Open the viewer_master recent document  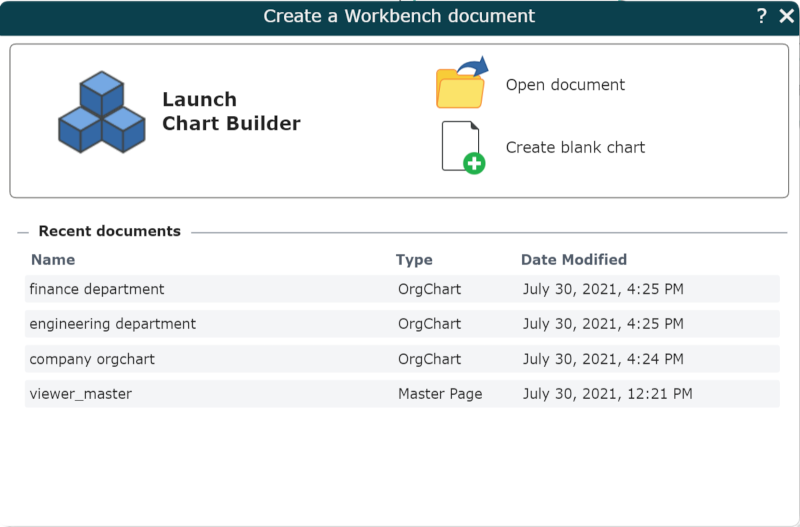tap(81, 394)
